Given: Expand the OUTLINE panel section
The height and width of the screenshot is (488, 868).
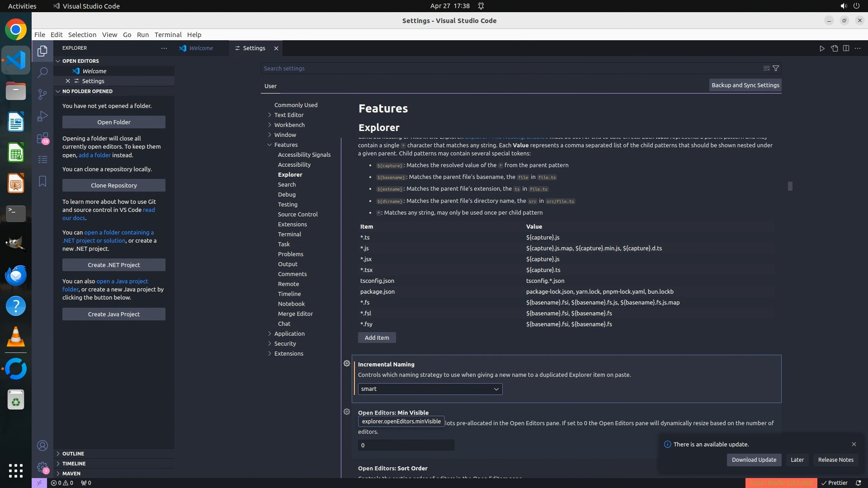Looking at the screenshot, I should [x=73, y=454].
